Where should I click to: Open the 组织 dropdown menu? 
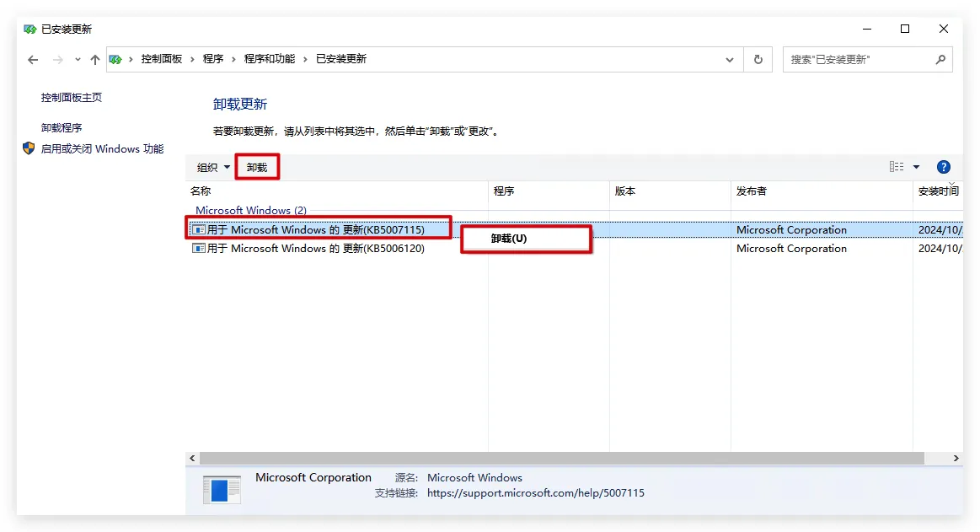tap(213, 167)
